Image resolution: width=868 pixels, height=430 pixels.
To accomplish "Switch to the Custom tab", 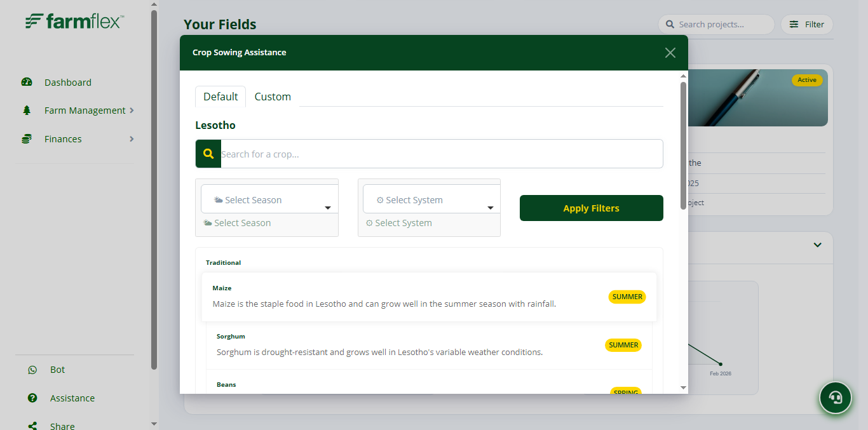I will pyautogui.click(x=273, y=97).
